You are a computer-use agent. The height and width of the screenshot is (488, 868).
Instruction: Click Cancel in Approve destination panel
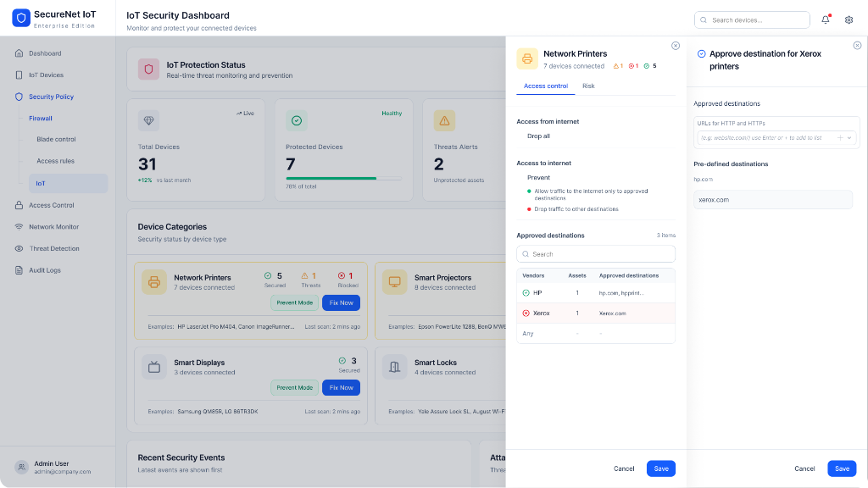point(804,469)
